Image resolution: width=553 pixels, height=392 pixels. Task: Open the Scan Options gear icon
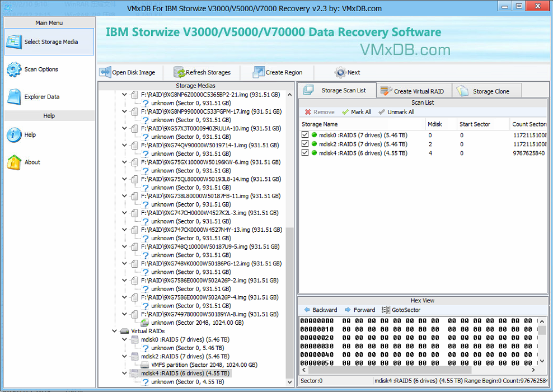pyautogui.click(x=14, y=69)
